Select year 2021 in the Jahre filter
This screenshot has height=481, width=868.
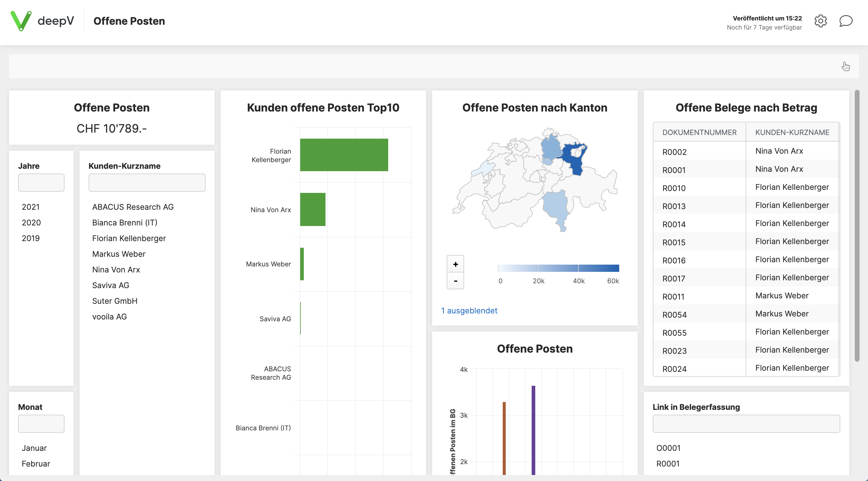click(31, 207)
